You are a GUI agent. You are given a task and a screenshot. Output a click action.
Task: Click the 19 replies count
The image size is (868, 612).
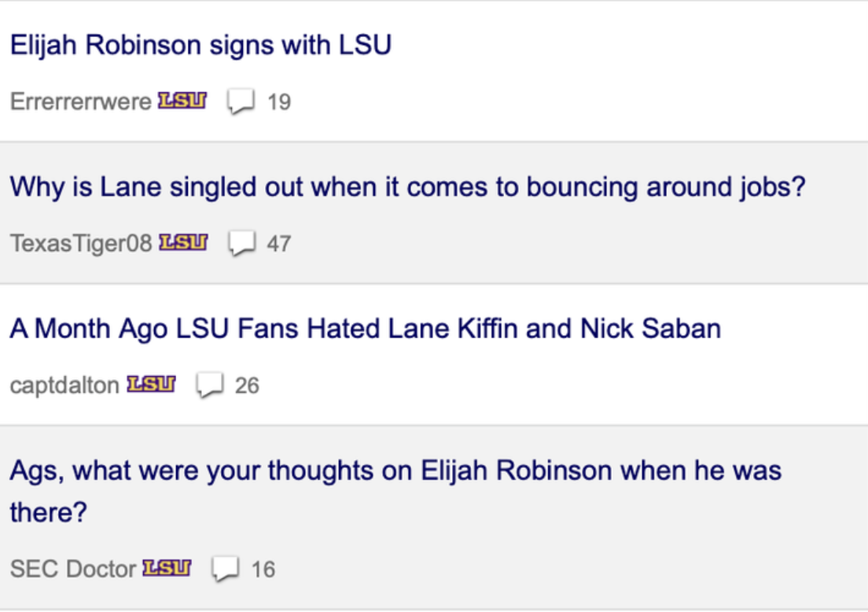coord(279,102)
